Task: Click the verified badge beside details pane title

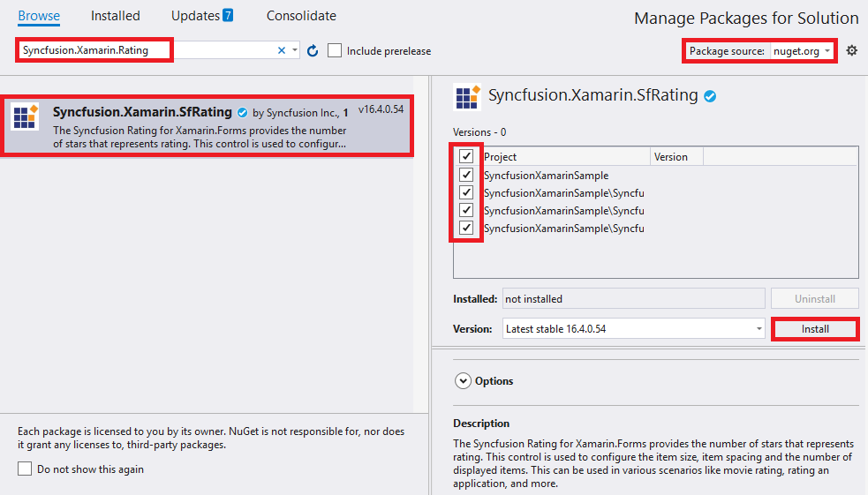Action: [x=710, y=96]
